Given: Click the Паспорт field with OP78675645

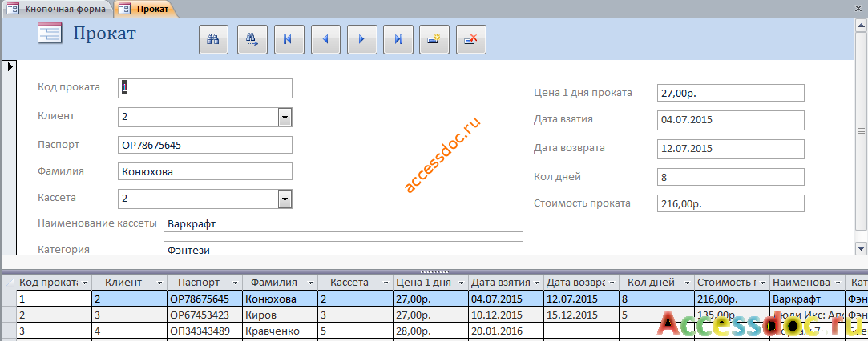Looking at the screenshot, I should click(205, 145).
